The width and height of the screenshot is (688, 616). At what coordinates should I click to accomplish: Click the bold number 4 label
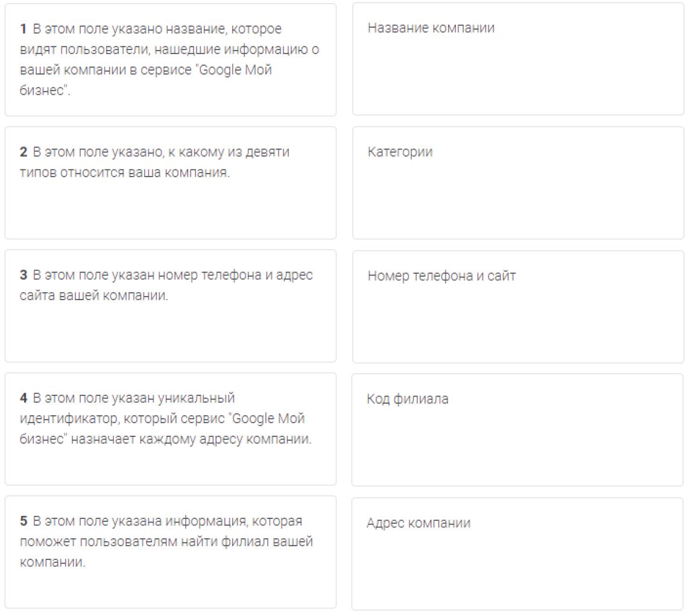24,398
